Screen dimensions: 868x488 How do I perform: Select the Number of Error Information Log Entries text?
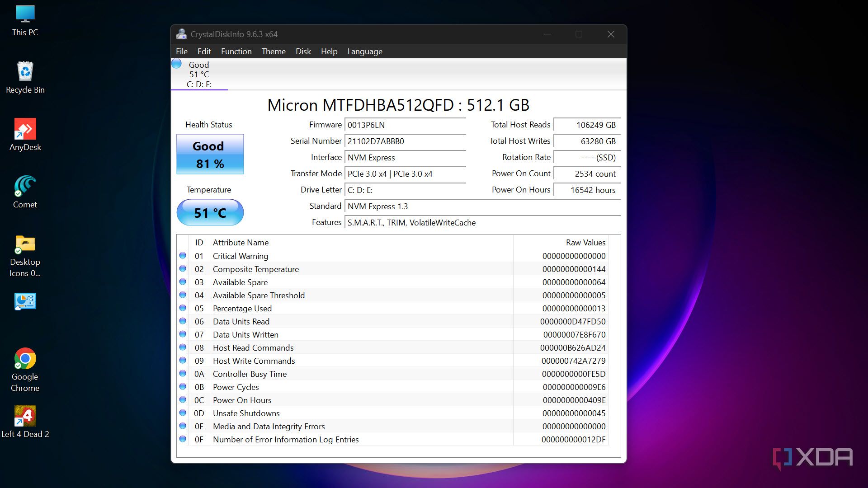pos(286,440)
